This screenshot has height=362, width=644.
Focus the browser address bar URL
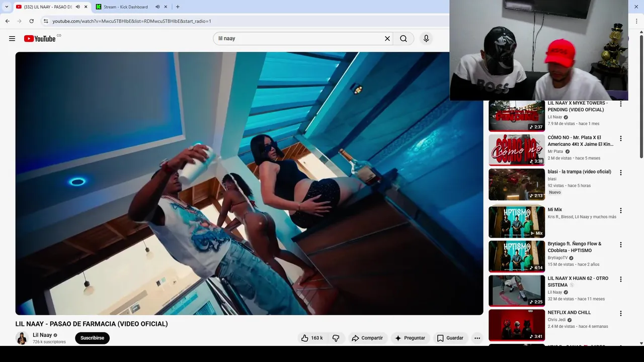pyautogui.click(x=132, y=21)
